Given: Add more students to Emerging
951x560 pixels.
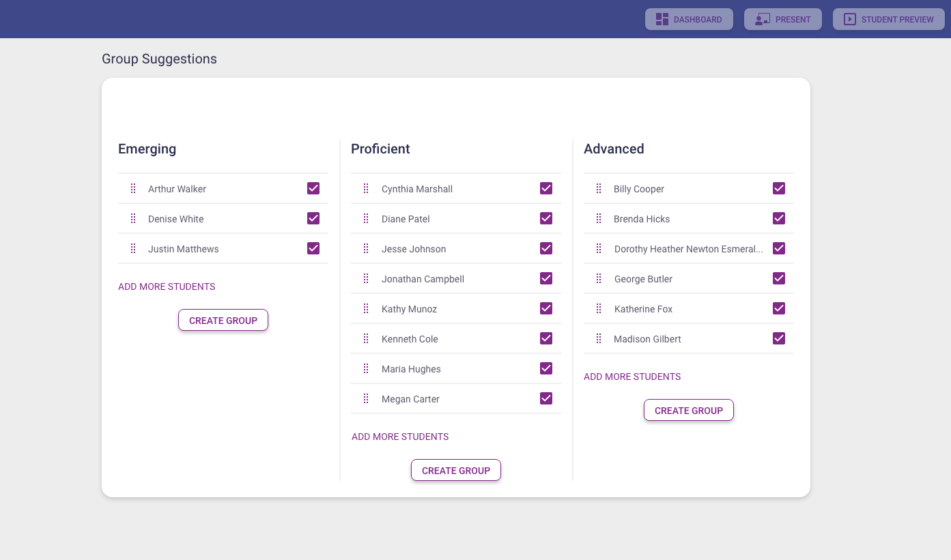Looking at the screenshot, I should tap(167, 286).
